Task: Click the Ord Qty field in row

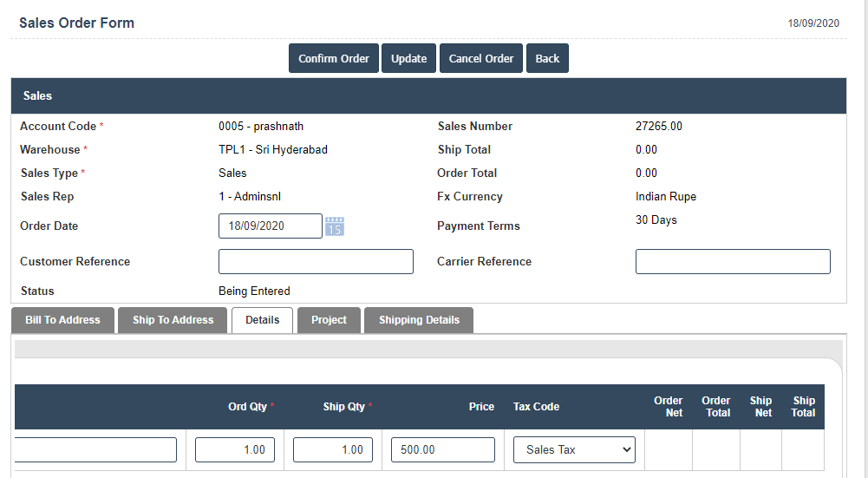Action: tap(235, 449)
